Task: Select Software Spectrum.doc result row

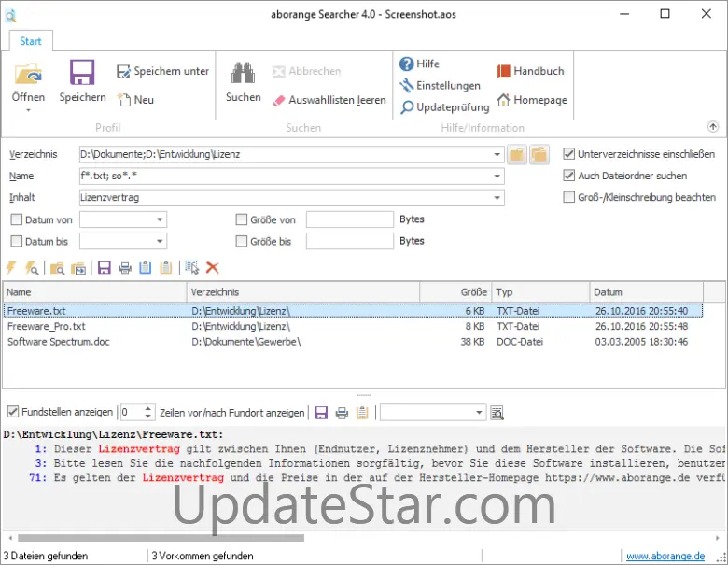Action: tap(353, 342)
